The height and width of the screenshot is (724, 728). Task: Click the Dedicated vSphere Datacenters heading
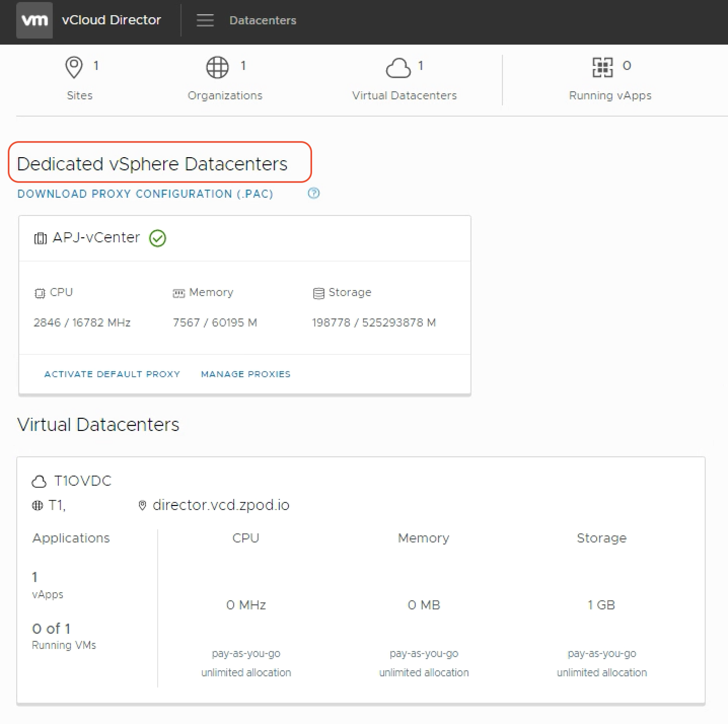point(152,164)
